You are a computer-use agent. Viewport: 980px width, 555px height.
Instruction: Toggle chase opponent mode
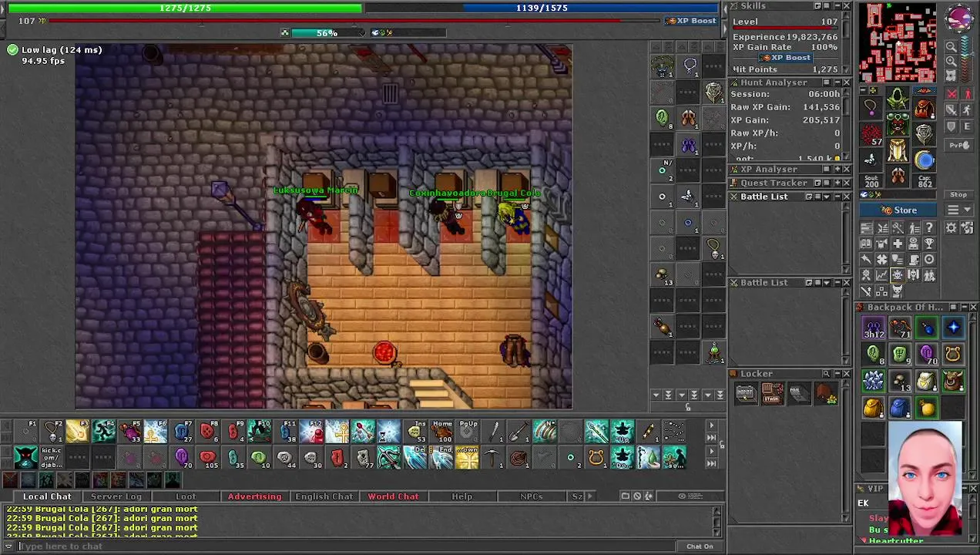coord(968,109)
